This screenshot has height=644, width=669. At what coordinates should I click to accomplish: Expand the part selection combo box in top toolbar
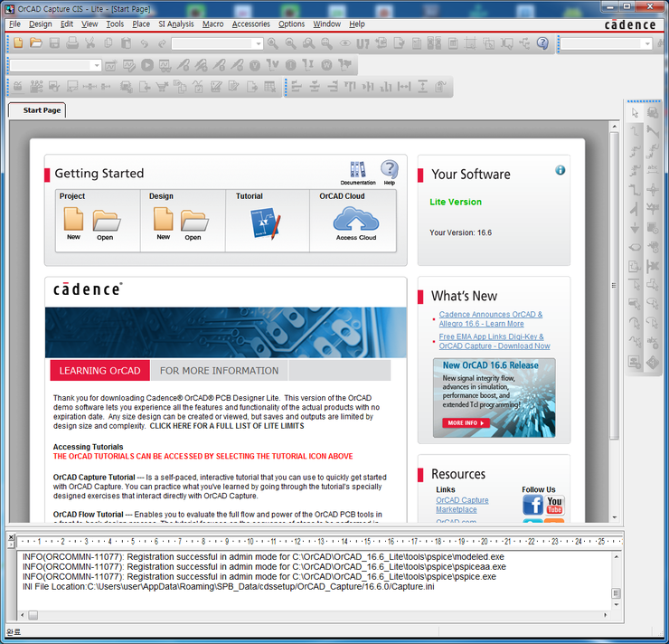[259, 43]
